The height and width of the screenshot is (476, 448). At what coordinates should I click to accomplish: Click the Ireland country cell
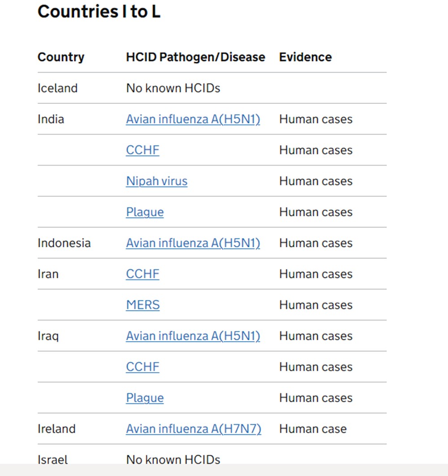[x=56, y=429]
